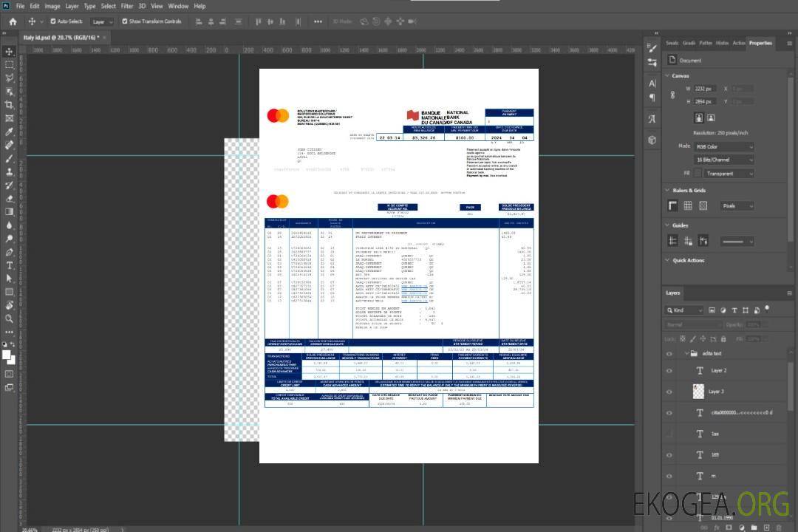Hide the '169' text layer
This screenshot has height=532, width=798.
pyautogui.click(x=669, y=455)
